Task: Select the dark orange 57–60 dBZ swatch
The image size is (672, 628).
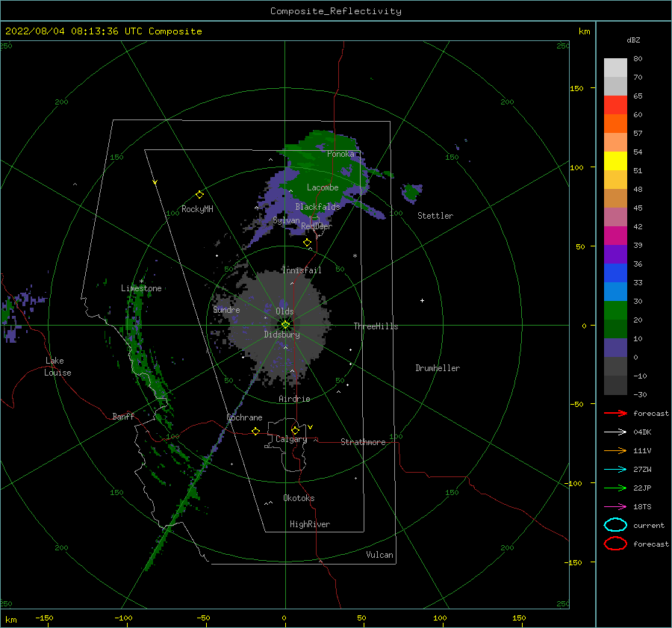Action: [x=615, y=124]
